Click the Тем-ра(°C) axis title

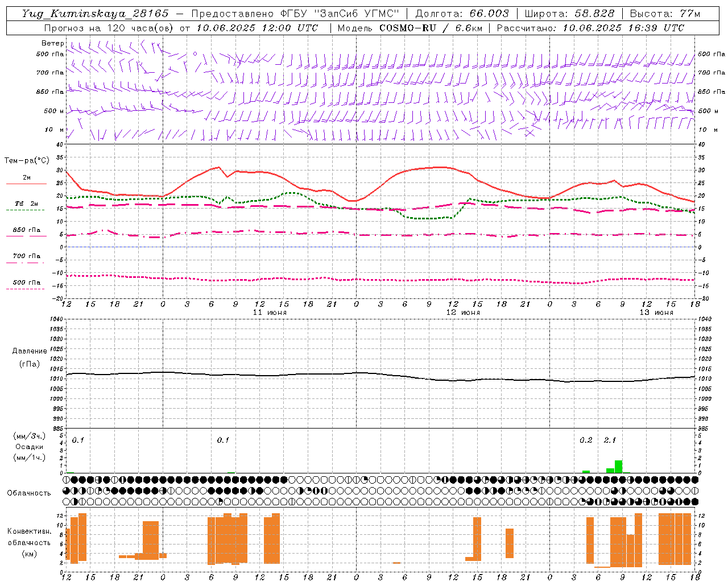pyautogui.click(x=27, y=161)
